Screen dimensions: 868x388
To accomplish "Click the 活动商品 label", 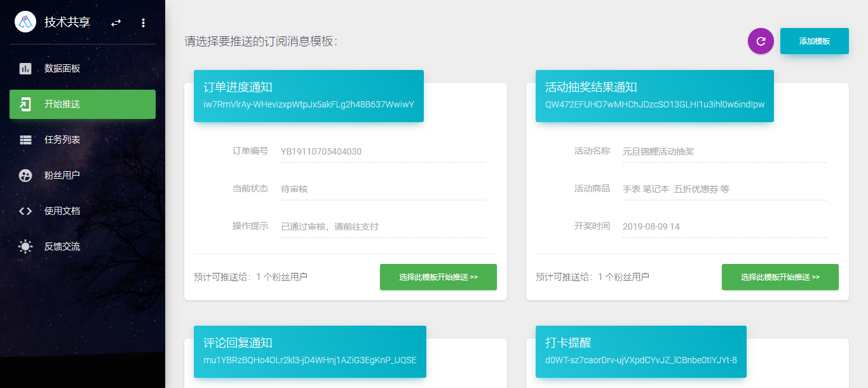I will point(592,189).
